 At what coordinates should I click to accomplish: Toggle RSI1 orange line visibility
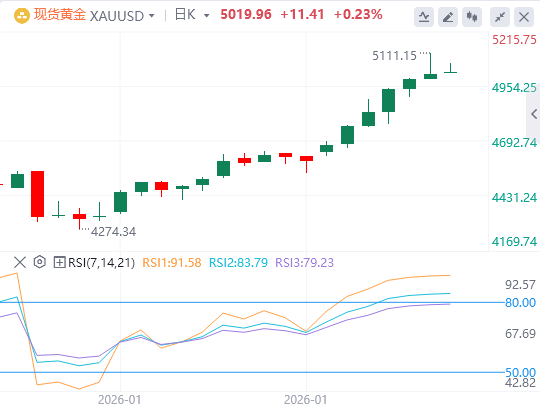(172, 263)
